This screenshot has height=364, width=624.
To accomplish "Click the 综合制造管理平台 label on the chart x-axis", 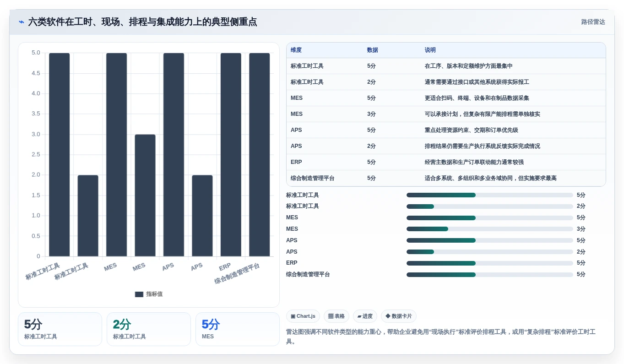I will click(237, 273).
